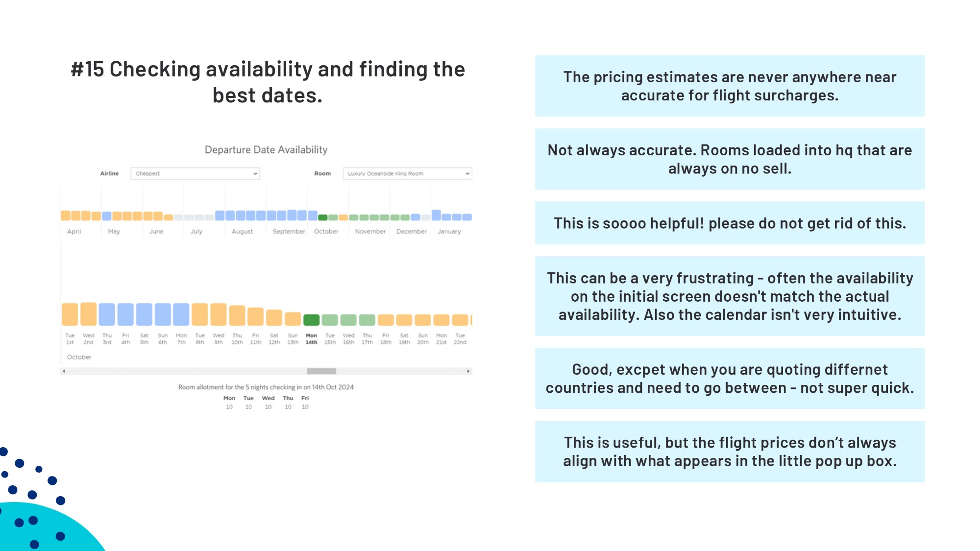Click the October label in the month overview

[326, 232]
